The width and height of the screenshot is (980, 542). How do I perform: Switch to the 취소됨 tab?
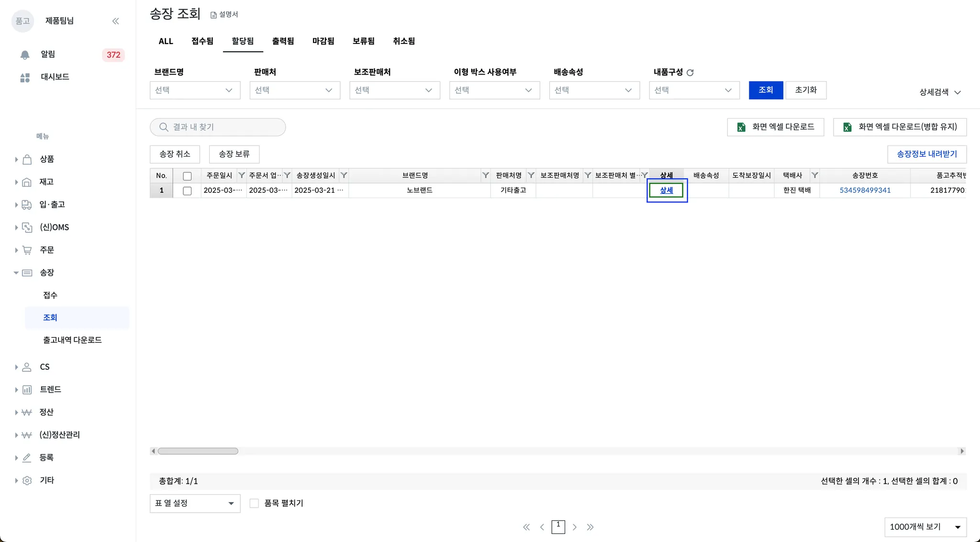pyautogui.click(x=403, y=41)
